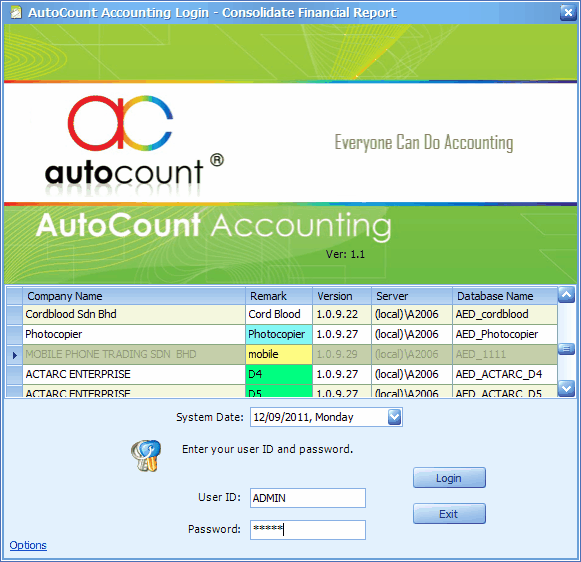Click the yellow mobile remark cell
The width and height of the screenshot is (581, 562).
pyautogui.click(x=279, y=355)
